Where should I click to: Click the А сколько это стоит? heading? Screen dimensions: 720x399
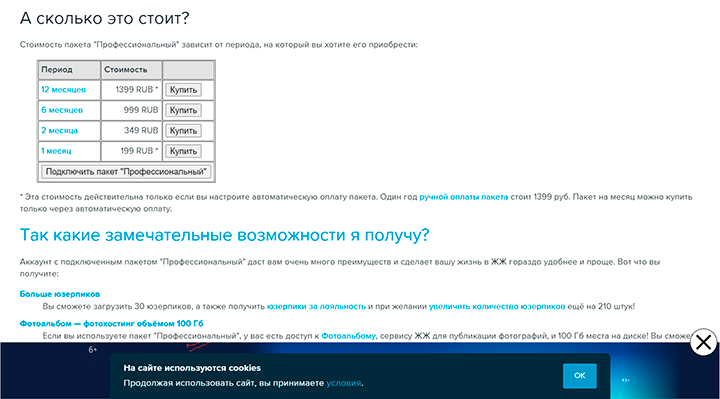pyautogui.click(x=105, y=18)
